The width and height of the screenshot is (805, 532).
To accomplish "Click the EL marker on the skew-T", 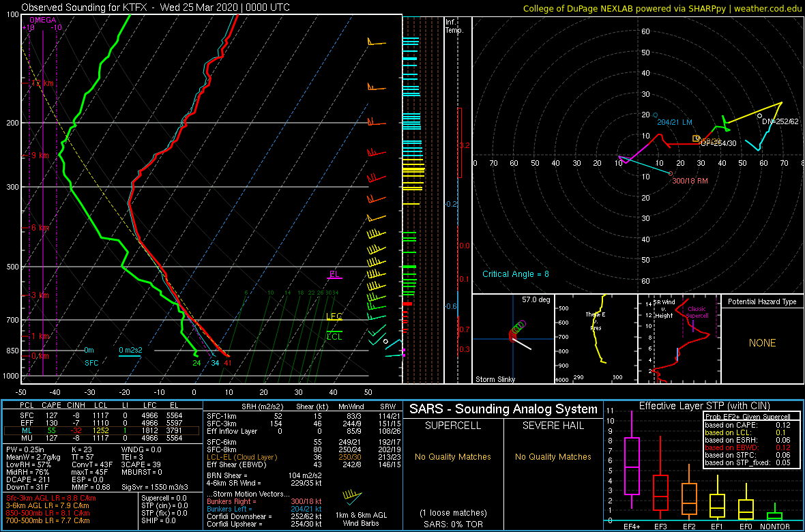I will 335,274.
